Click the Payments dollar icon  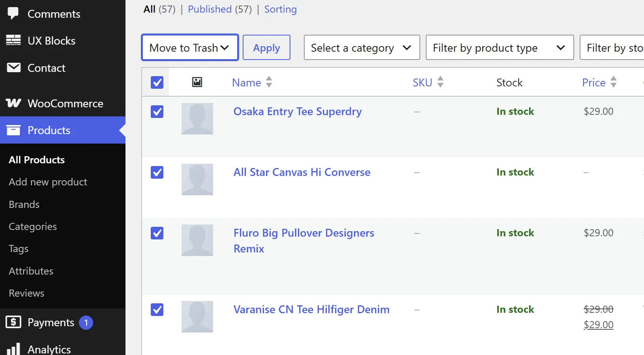(x=13, y=322)
